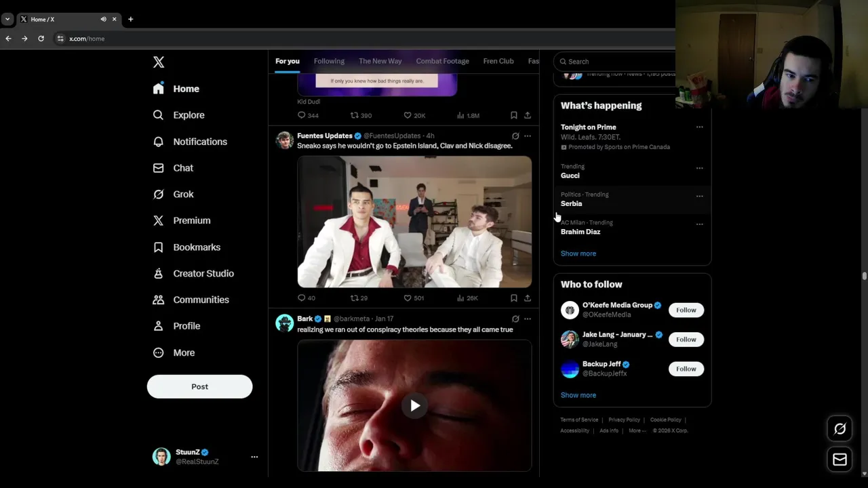The width and height of the screenshot is (868, 488).
Task: Switch to The New Way tab
Action: pyautogui.click(x=380, y=61)
